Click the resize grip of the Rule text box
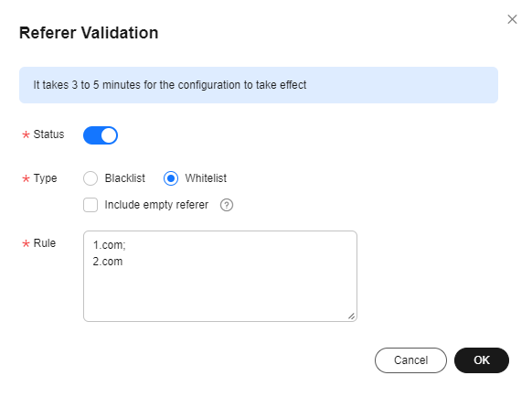532x397 pixels. click(352, 317)
